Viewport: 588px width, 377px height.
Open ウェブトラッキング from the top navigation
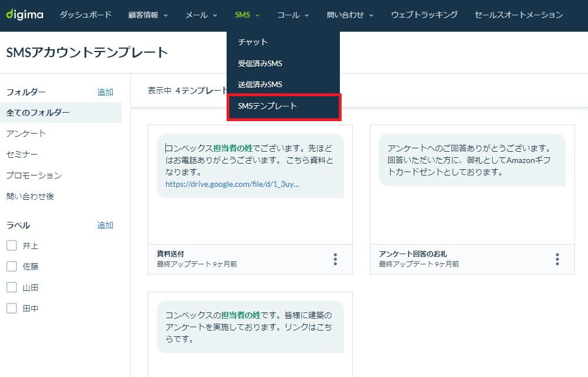(424, 15)
